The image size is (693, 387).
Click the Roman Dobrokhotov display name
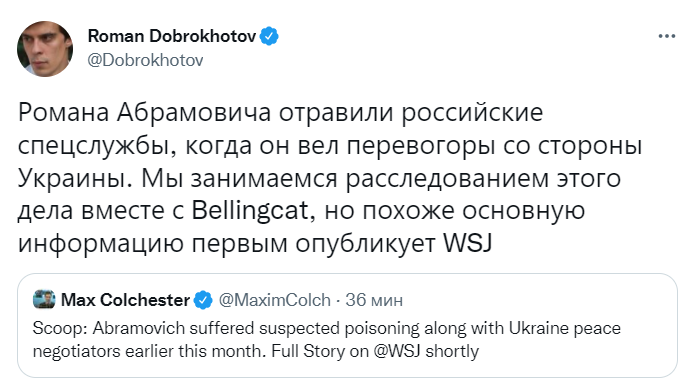coord(172,36)
